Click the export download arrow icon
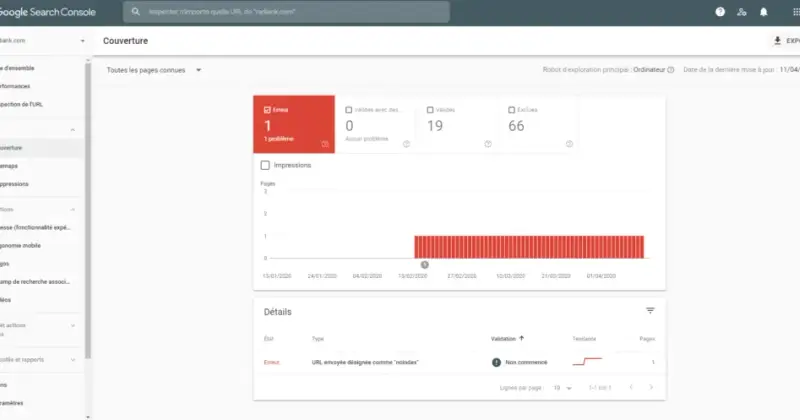The image size is (800, 420). click(x=777, y=40)
